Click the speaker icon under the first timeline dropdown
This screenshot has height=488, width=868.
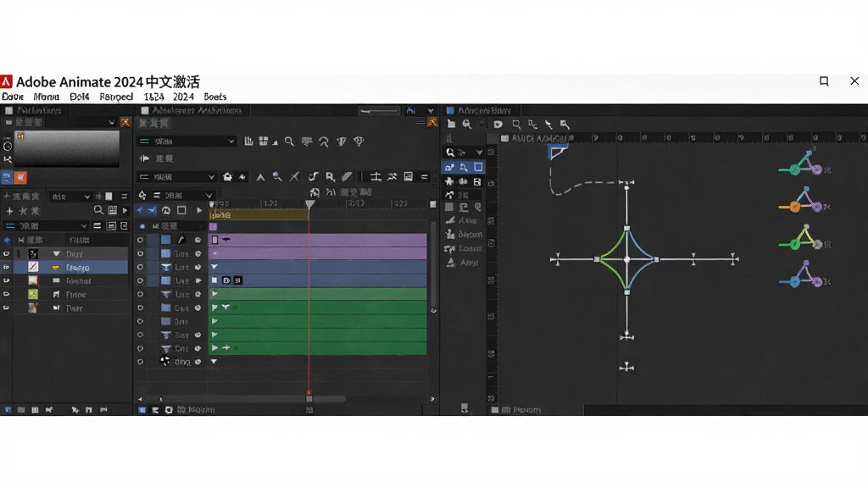[x=145, y=158]
